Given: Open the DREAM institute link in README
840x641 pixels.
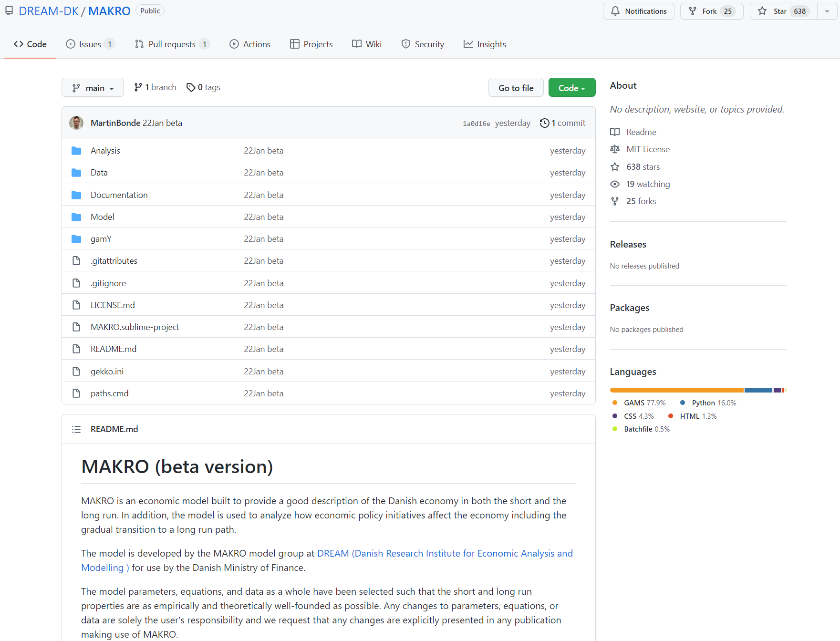Looking at the screenshot, I should 445,553.
